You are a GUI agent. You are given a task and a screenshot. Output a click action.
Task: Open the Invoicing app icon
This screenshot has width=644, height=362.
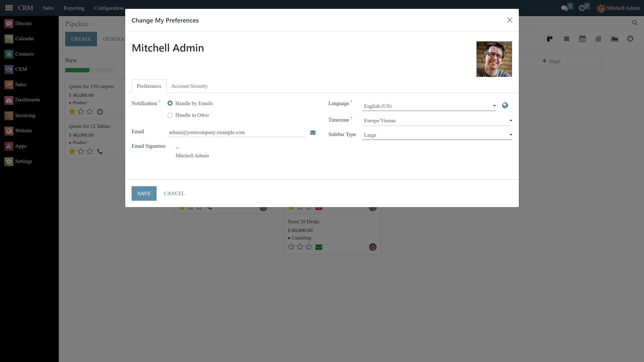tap(9, 116)
